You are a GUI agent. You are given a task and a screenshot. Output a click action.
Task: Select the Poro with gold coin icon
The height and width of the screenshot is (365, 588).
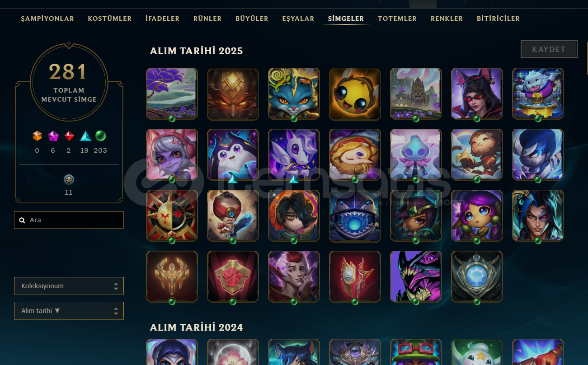coord(538,94)
